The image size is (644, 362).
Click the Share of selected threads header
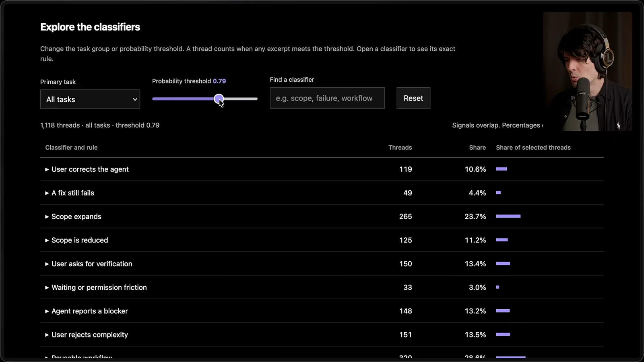pyautogui.click(x=533, y=148)
